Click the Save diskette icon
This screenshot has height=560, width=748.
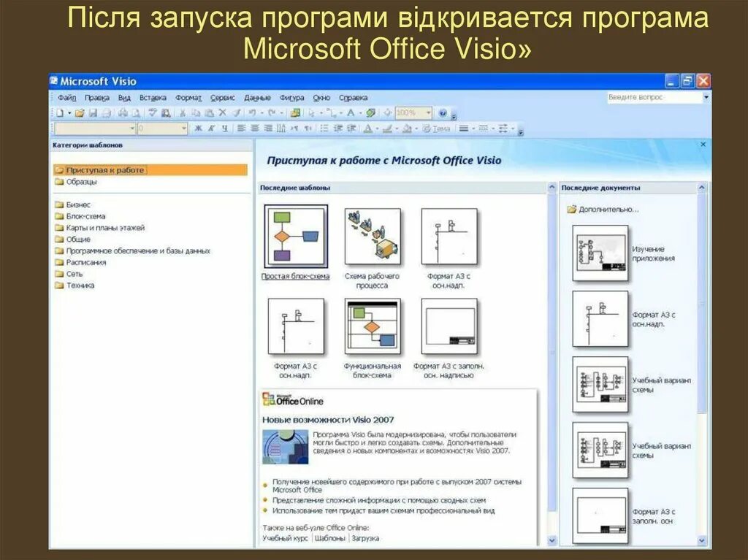coord(93,113)
